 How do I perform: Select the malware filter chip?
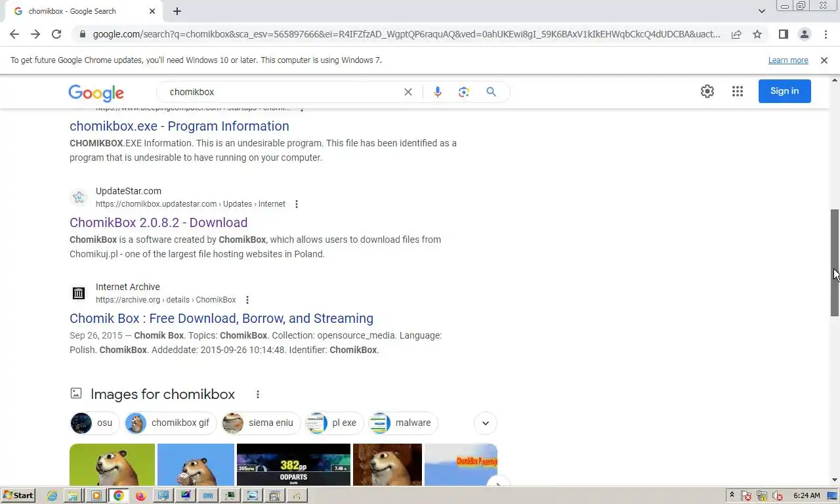tap(403, 423)
